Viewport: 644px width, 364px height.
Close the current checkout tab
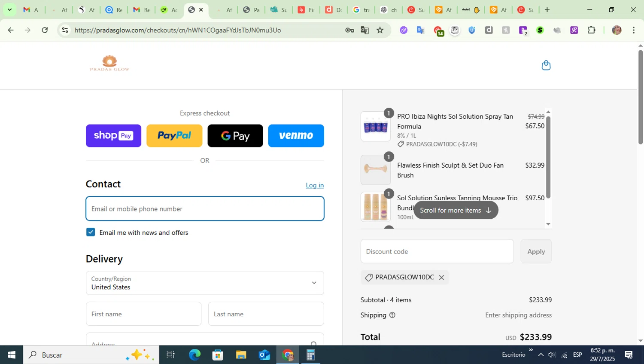(x=201, y=9)
